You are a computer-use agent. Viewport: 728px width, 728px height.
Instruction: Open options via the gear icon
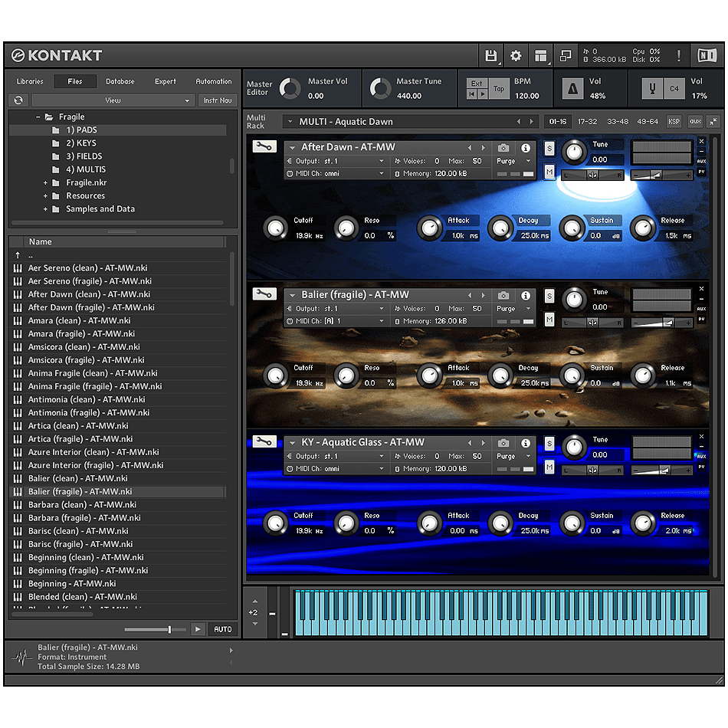pyautogui.click(x=516, y=56)
